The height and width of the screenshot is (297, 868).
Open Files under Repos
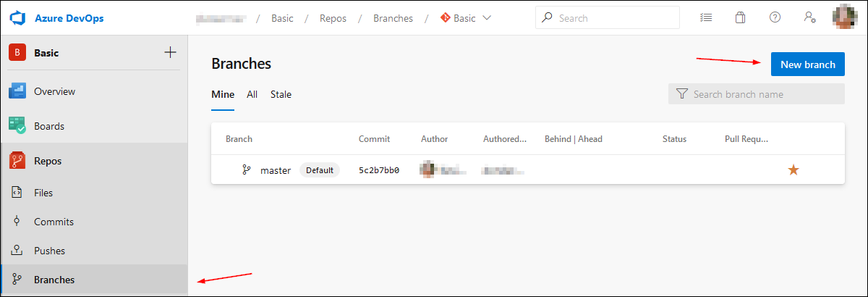pos(94,193)
